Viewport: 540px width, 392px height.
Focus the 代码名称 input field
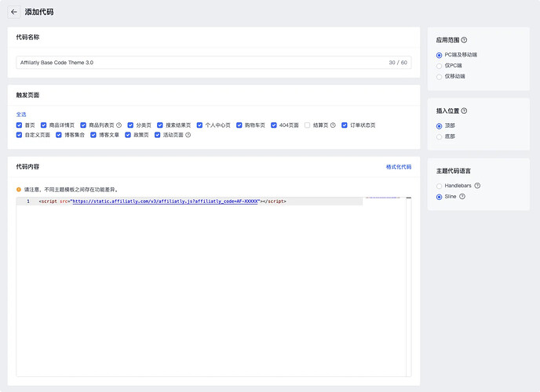[x=213, y=63]
